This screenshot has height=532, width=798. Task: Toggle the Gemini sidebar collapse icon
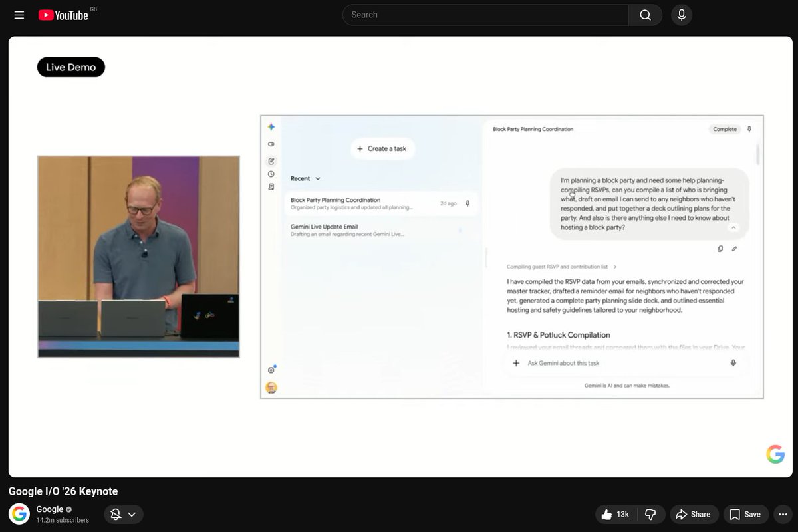pyautogui.click(x=271, y=144)
